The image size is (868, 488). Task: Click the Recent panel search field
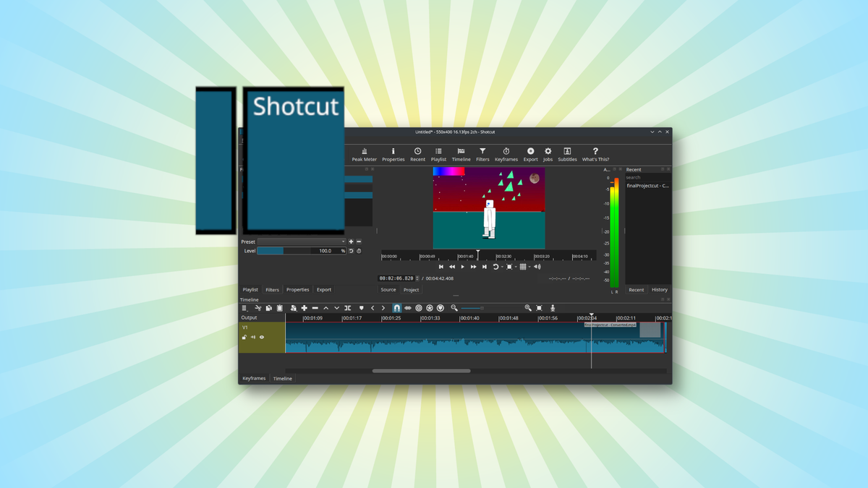[x=648, y=177]
